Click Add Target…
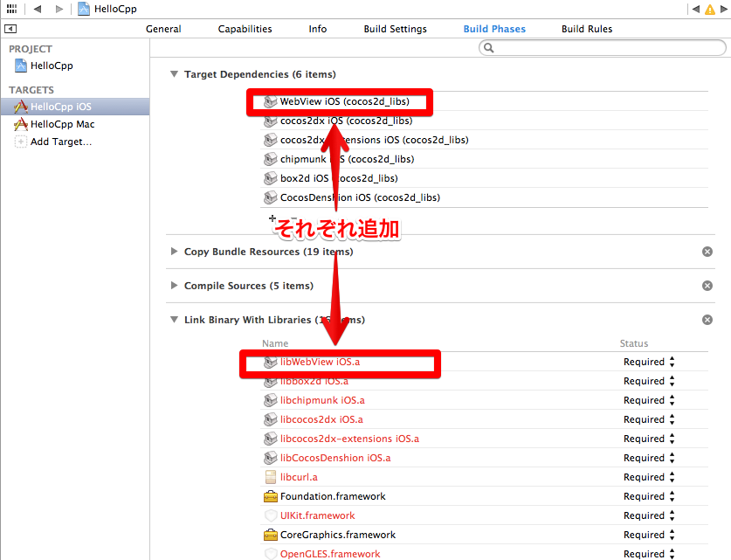The height and width of the screenshot is (560, 731). pos(61,142)
